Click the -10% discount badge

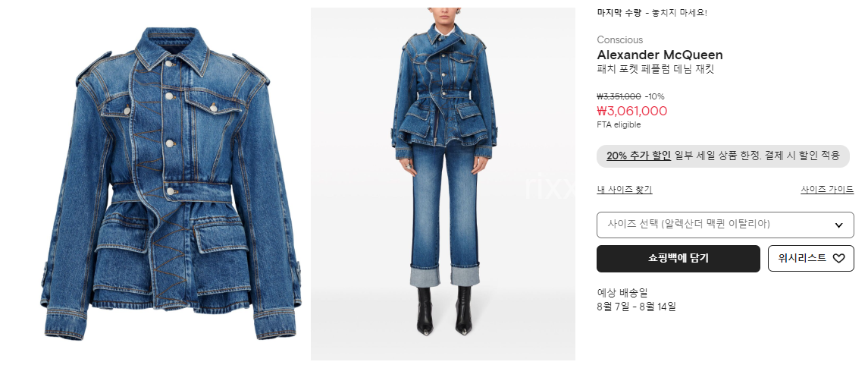click(655, 96)
